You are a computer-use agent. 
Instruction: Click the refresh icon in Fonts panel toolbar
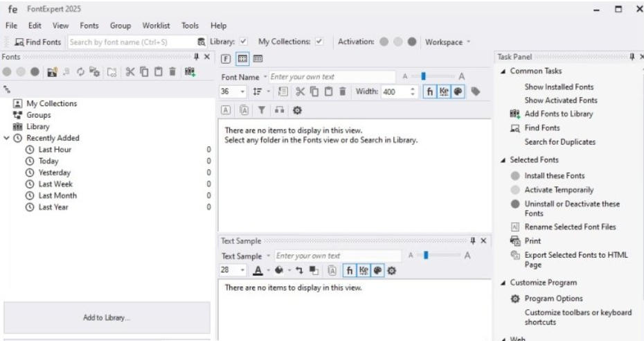coord(80,72)
